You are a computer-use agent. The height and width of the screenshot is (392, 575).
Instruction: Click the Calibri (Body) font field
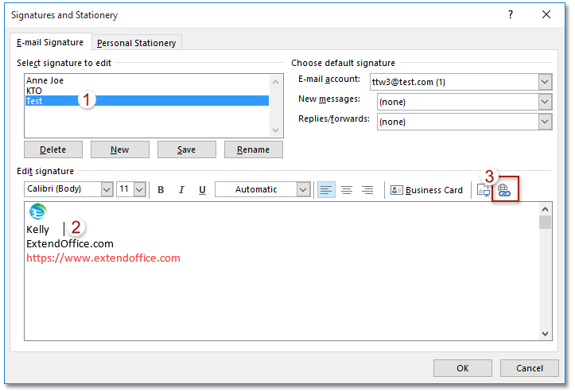click(x=63, y=189)
